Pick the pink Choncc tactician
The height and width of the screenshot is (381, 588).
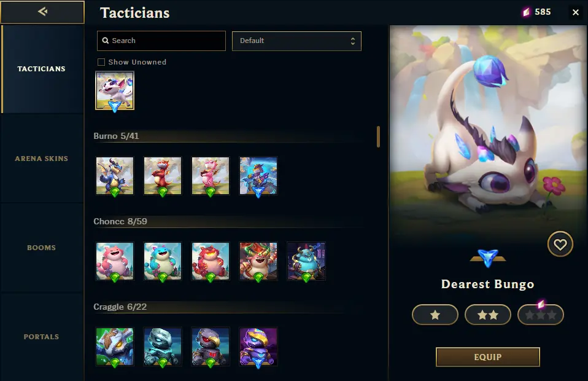[x=115, y=261]
